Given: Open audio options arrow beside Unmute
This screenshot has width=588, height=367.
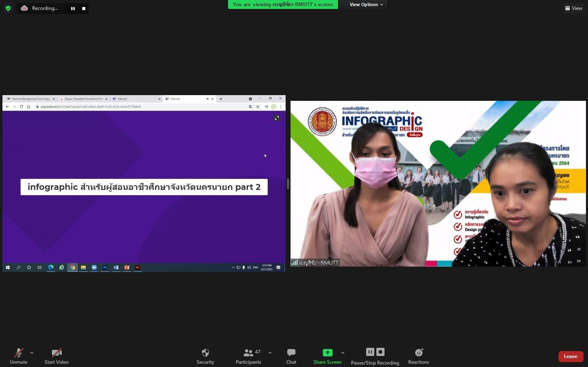Looking at the screenshot, I should 32,353.
